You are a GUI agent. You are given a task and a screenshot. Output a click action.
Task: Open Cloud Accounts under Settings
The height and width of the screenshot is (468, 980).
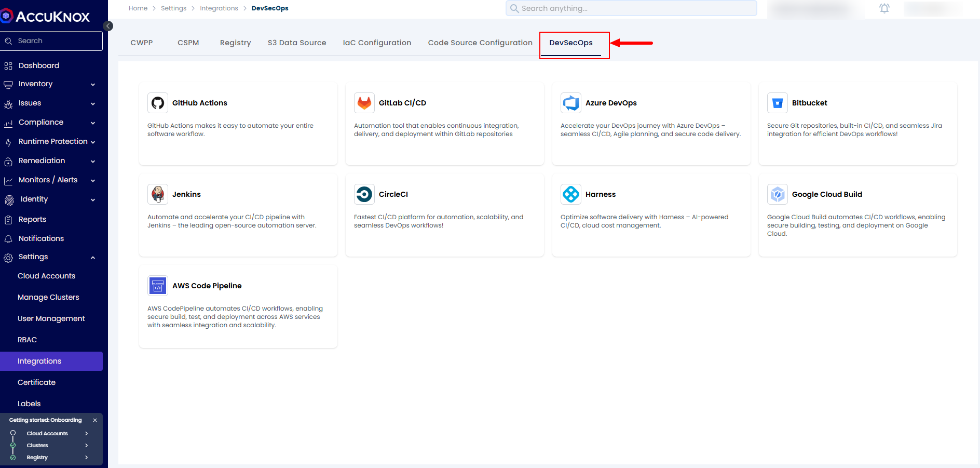coord(46,276)
